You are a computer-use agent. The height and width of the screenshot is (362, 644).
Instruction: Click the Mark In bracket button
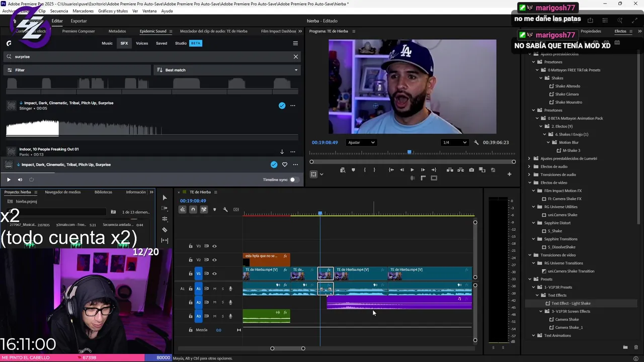click(x=365, y=170)
